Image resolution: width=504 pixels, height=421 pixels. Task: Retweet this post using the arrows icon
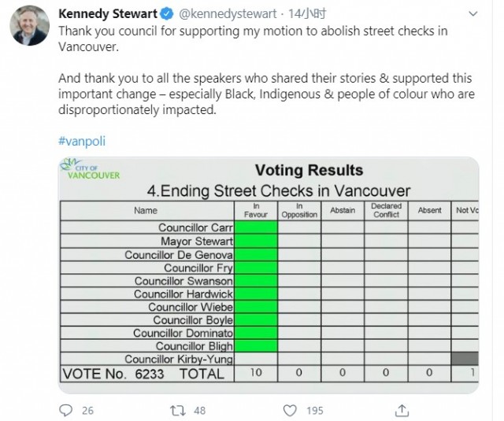tap(177, 410)
